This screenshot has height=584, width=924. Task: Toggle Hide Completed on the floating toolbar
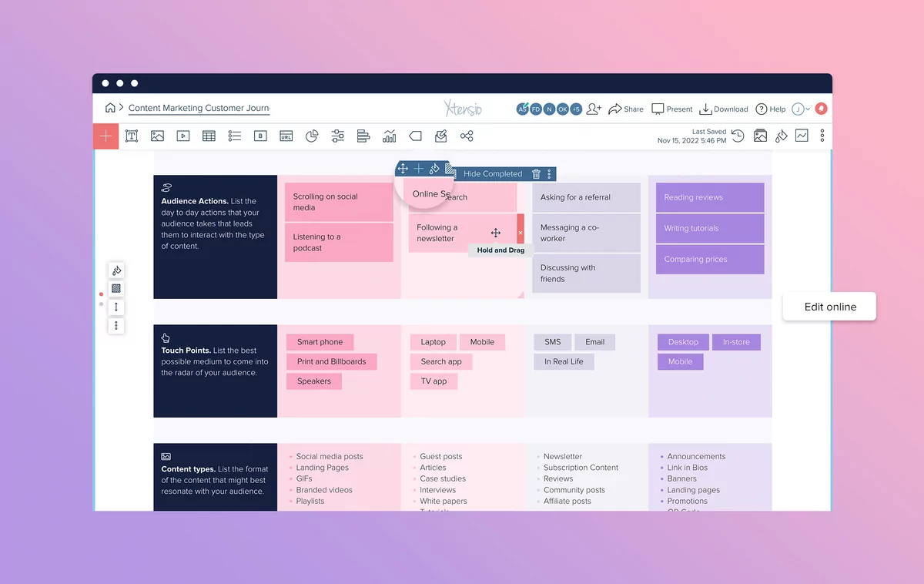click(492, 174)
